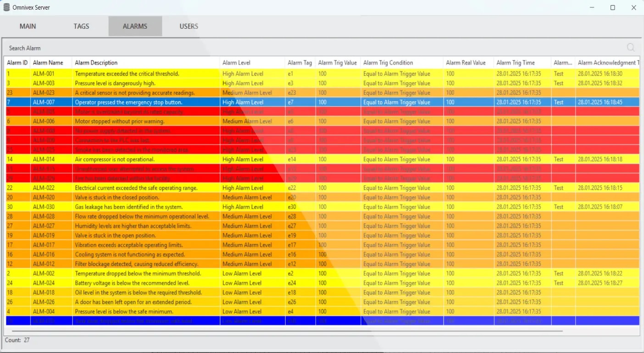Select the ALM-024 battery voltage row
The height and width of the screenshot is (353, 644).
pyautogui.click(x=132, y=283)
